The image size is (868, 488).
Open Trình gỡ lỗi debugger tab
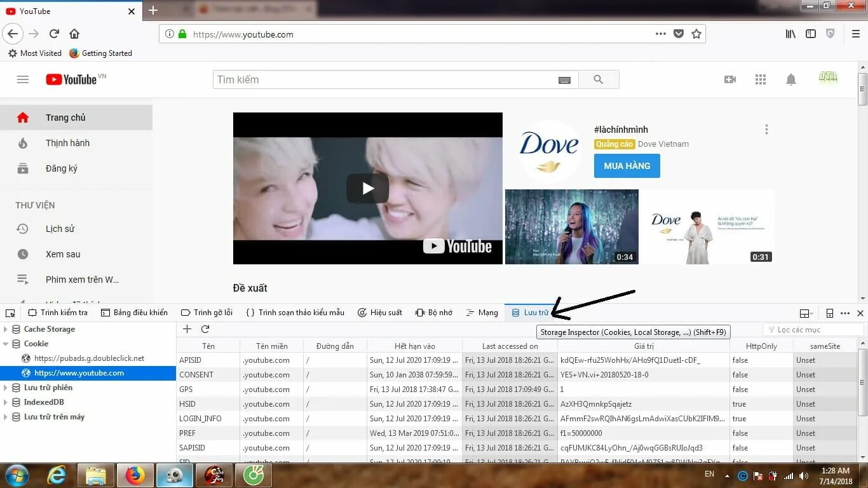pos(207,313)
